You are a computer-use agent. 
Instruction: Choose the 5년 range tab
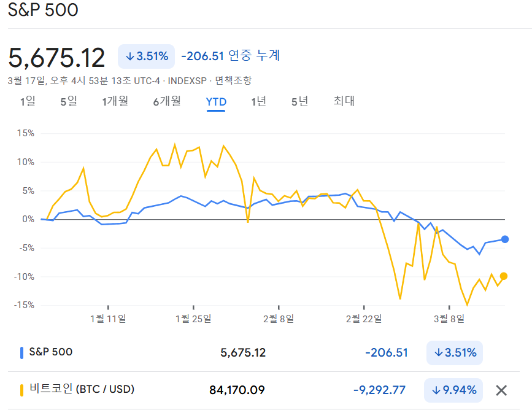pos(300,101)
